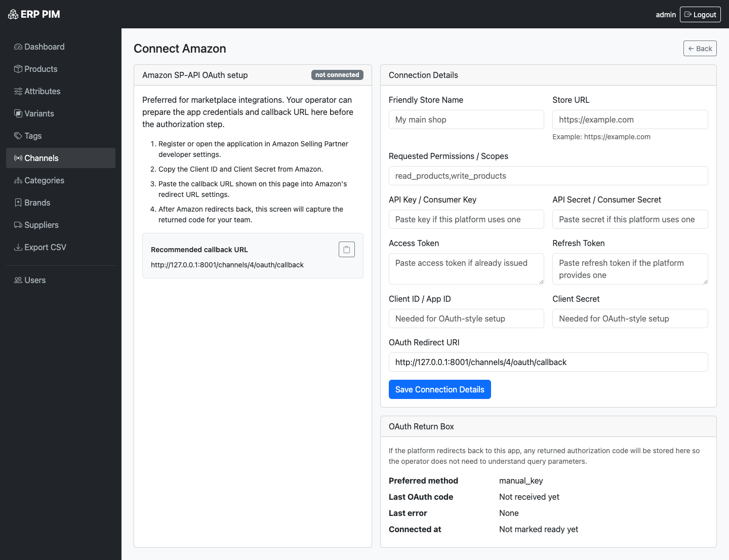729x560 pixels.
Task: Click into the Store URL input
Action: coord(630,119)
